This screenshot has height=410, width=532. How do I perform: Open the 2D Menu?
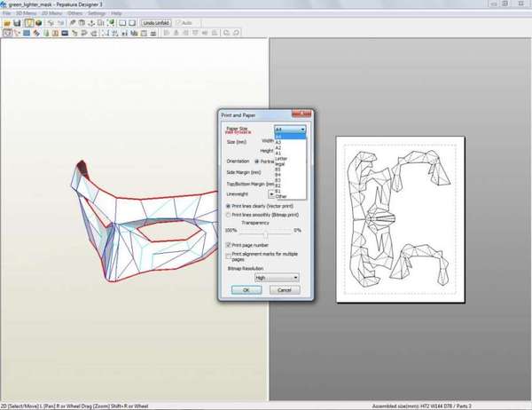[x=51, y=13]
